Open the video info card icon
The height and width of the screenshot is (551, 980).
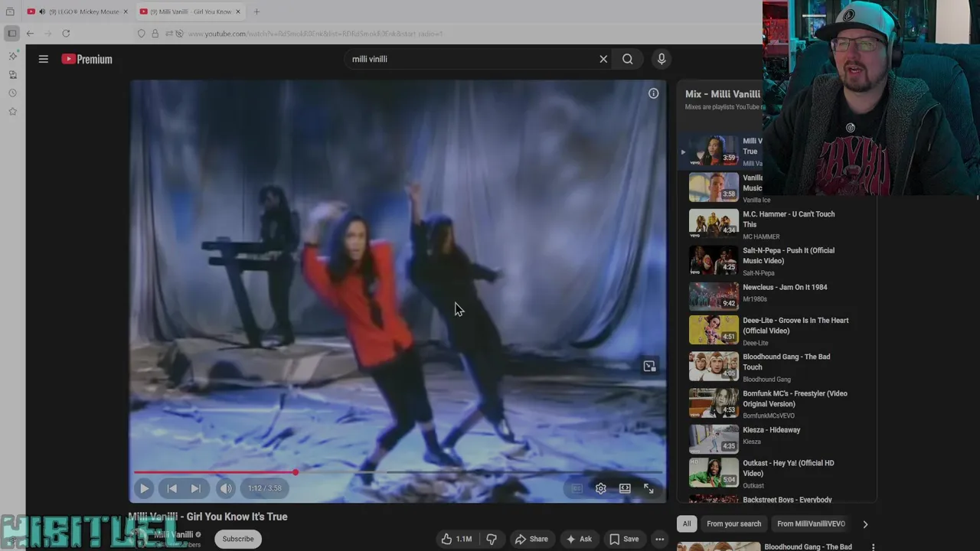point(653,93)
